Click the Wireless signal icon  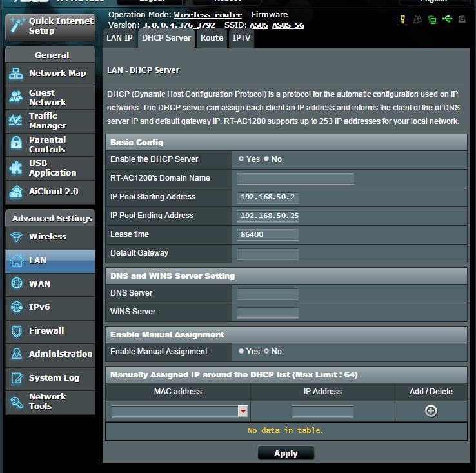tap(16, 237)
